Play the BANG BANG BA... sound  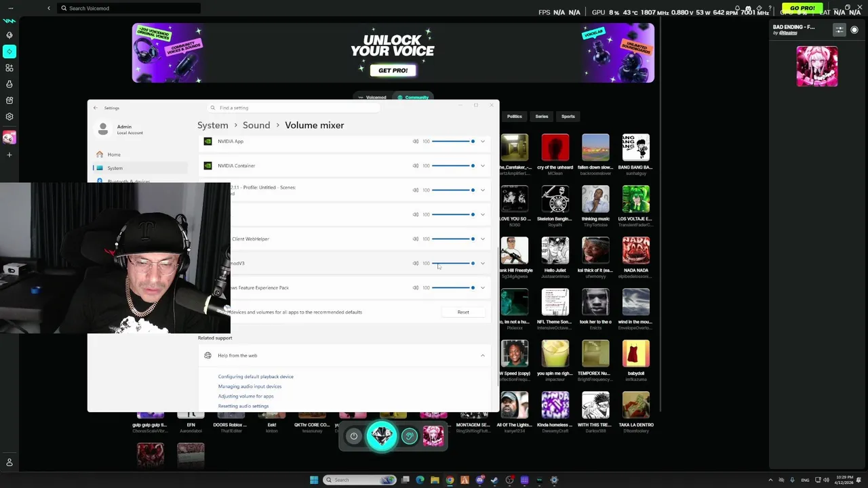pos(635,148)
